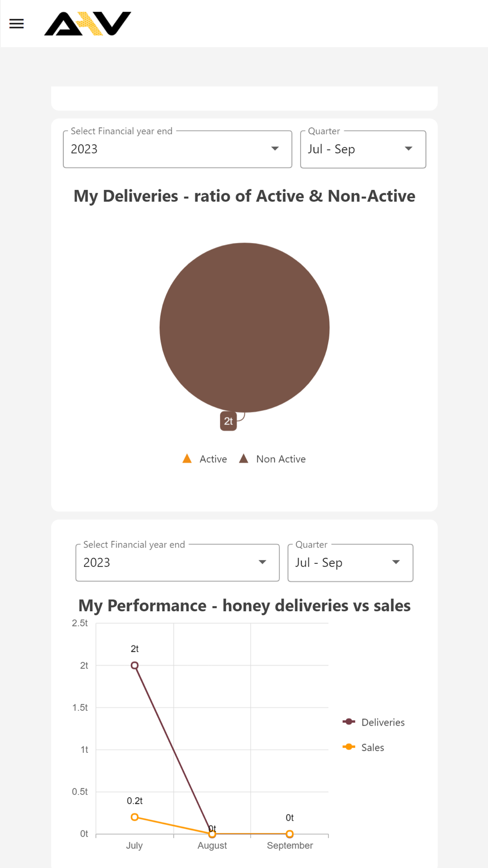Click the Sales legend text
Screen dimensions: 488x868
[373, 747]
